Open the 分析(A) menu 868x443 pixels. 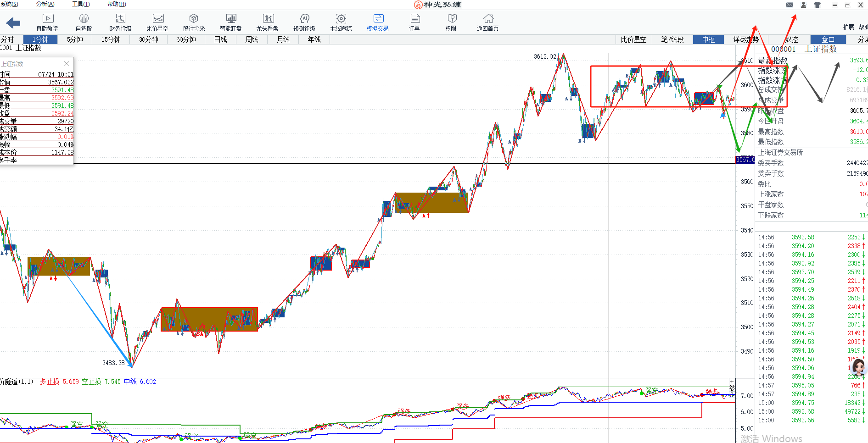(x=45, y=4)
